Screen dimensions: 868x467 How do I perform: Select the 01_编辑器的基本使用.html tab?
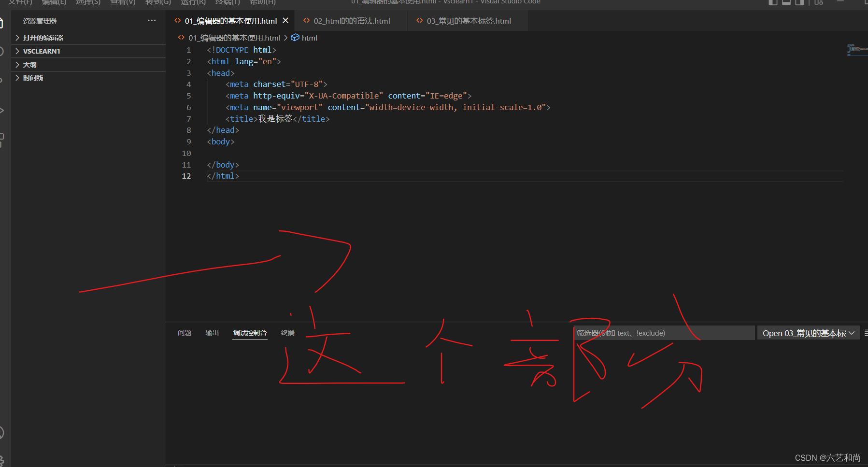coord(231,21)
